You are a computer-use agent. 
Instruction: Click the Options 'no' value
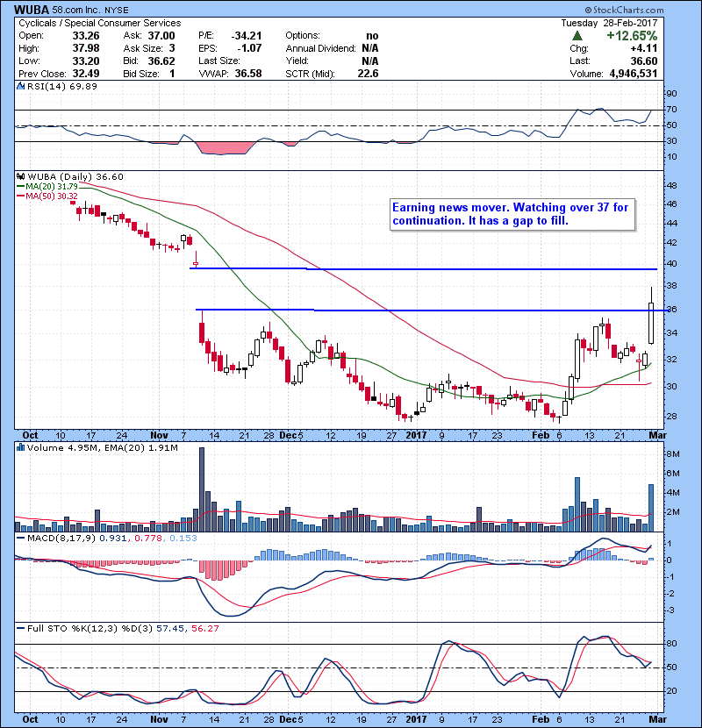372,36
